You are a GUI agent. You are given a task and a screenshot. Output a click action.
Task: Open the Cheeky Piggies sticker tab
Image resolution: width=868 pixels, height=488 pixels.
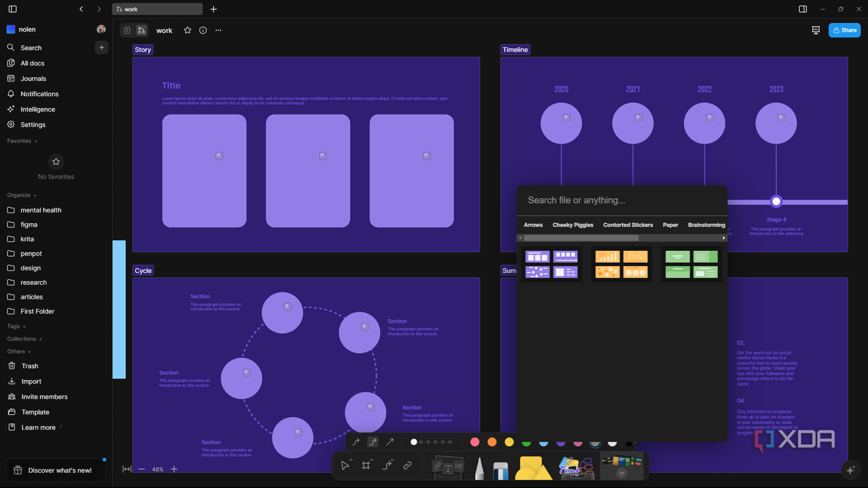point(573,225)
